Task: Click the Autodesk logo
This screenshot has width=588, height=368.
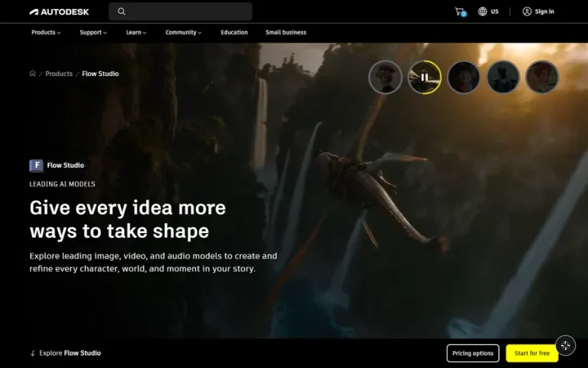Action: (59, 12)
